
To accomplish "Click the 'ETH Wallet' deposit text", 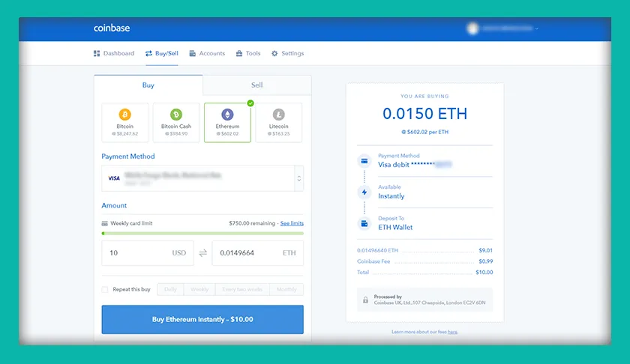I will [395, 227].
